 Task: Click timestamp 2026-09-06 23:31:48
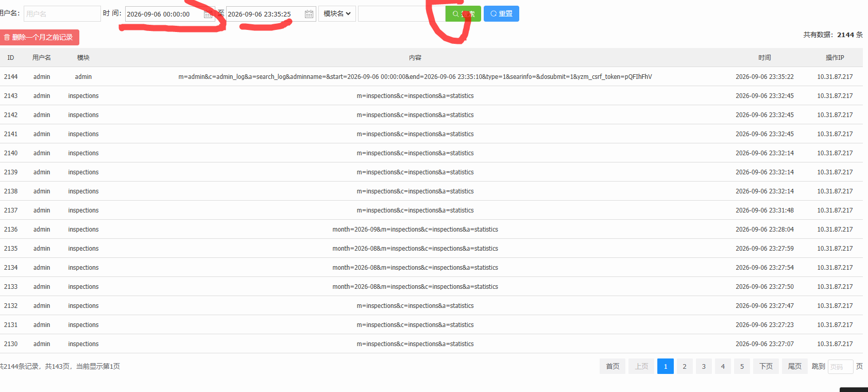[x=764, y=210]
